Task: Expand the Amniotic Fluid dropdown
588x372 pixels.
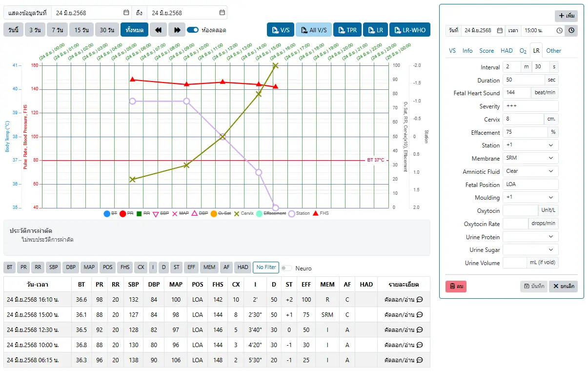Action: coord(531,171)
